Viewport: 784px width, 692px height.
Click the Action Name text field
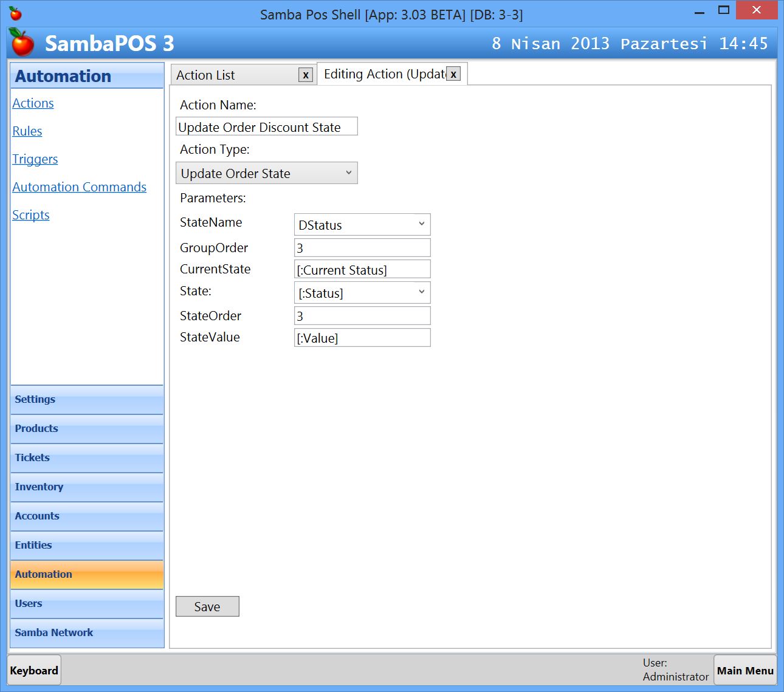pos(266,127)
